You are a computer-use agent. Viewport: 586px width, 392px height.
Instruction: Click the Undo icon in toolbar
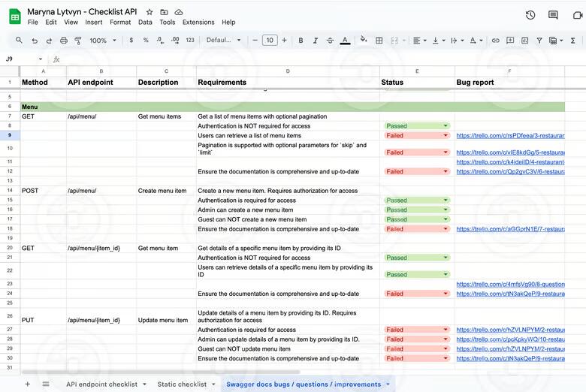click(x=35, y=41)
